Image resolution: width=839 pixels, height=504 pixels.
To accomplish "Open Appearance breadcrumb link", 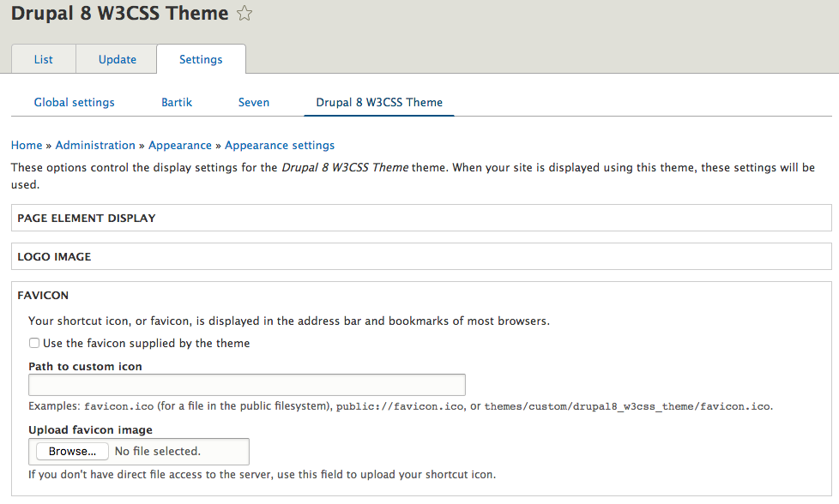I will (180, 146).
